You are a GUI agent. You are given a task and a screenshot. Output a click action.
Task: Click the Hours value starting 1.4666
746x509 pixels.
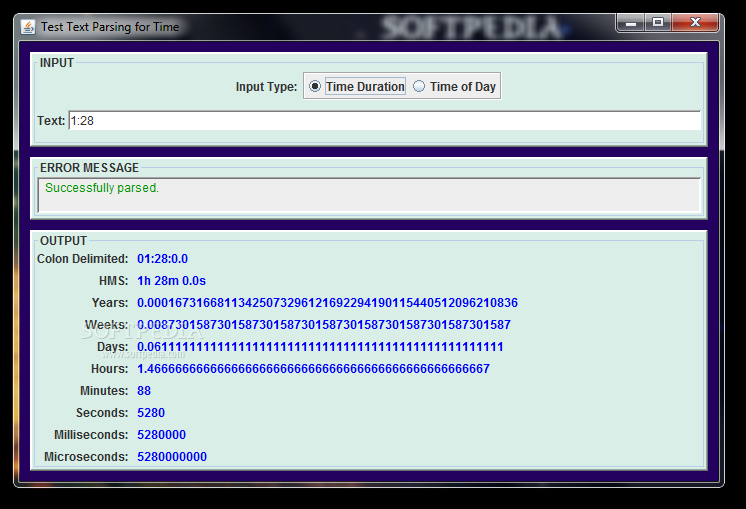(314, 369)
